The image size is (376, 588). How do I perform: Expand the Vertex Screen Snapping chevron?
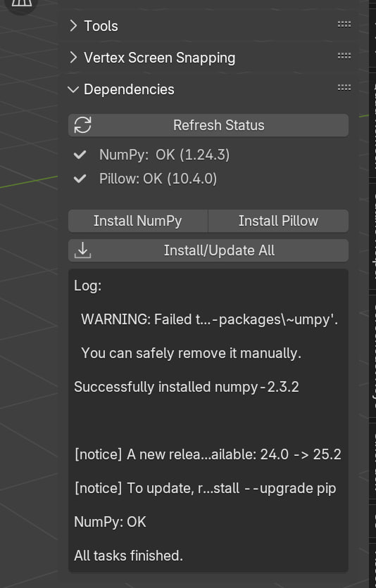coord(73,58)
